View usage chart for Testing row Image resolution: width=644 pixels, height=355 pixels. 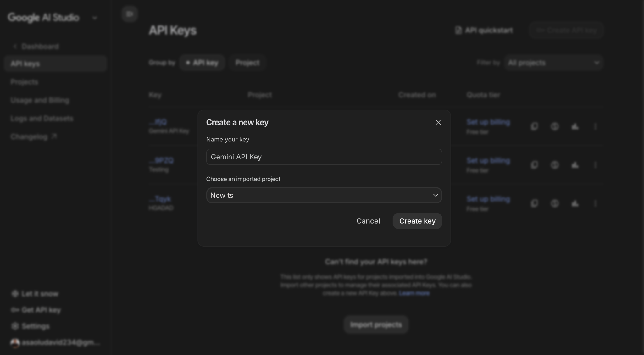tap(575, 165)
